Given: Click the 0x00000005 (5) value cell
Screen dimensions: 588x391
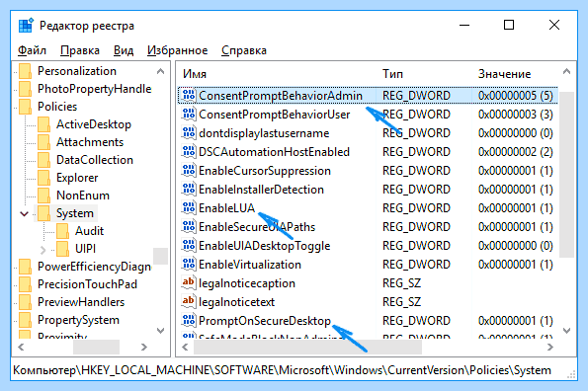Looking at the screenshot, I should (515, 96).
